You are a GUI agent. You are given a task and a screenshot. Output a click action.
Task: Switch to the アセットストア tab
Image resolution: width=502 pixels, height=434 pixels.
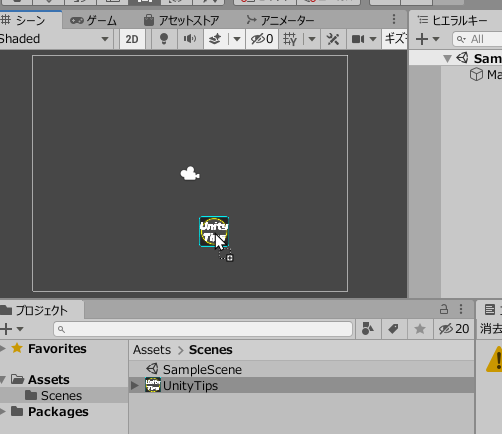[181, 21]
